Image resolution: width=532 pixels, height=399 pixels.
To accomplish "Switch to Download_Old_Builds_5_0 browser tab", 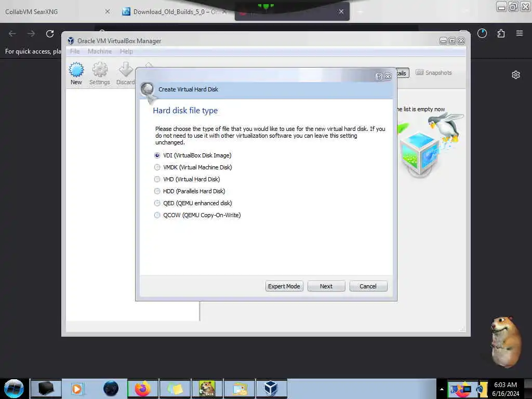I will click(175, 12).
